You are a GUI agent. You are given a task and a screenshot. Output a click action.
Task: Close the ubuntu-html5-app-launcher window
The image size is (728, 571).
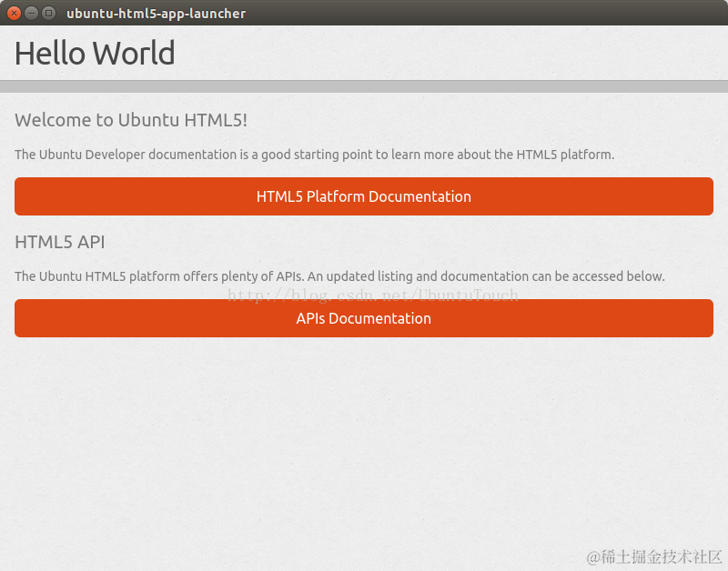point(14,13)
